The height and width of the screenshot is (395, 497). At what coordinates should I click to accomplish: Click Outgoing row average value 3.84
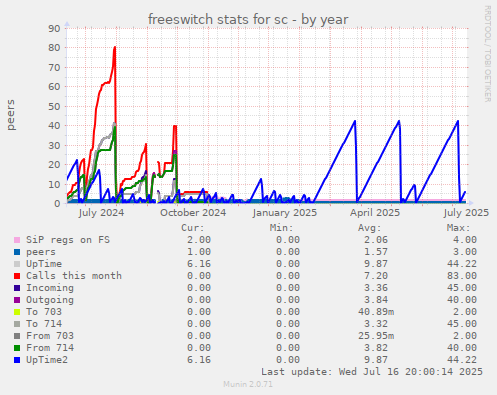[x=376, y=300]
